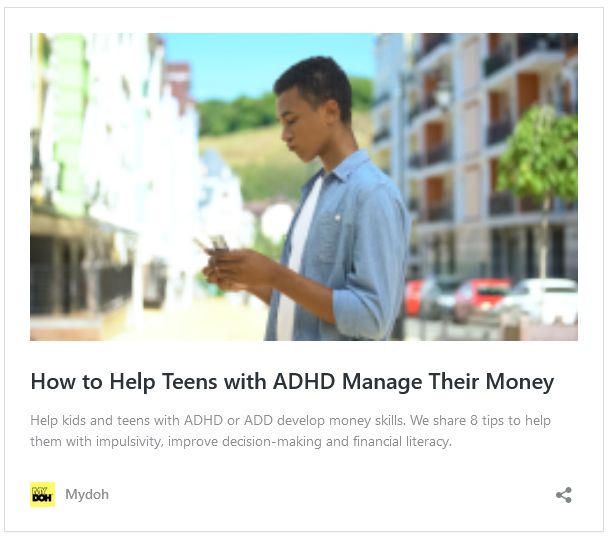The height and width of the screenshot is (536, 609).
Task: Open the Mydoh publisher name link
Action: [87, 494]
